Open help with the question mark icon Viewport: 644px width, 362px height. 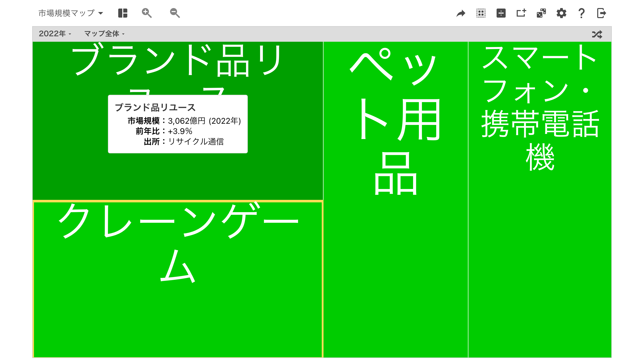(x=581, y=13)
